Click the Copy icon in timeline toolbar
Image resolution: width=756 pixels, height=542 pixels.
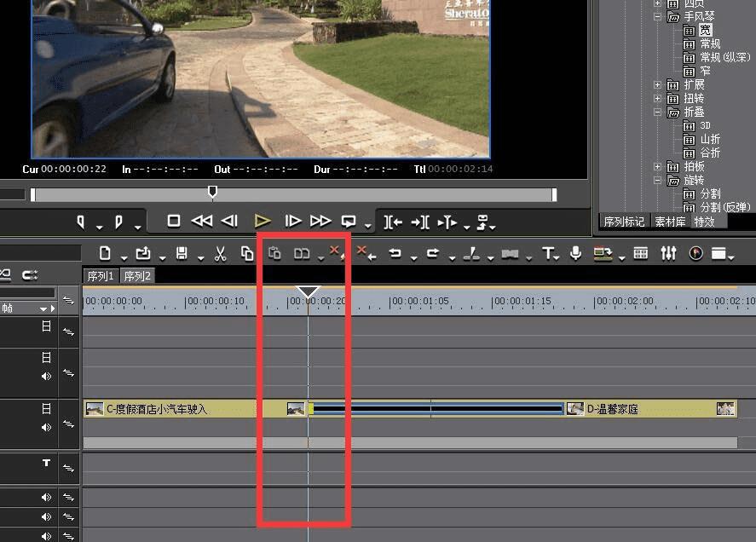(x=247, y=253)
